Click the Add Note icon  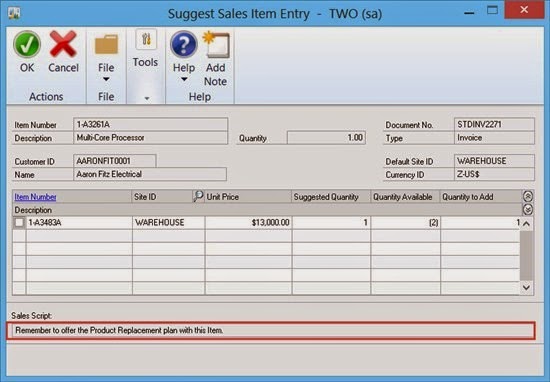tap(216, 45)
